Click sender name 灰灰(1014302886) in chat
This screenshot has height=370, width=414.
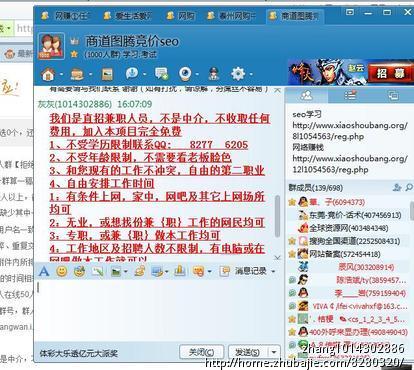point(75,104)
